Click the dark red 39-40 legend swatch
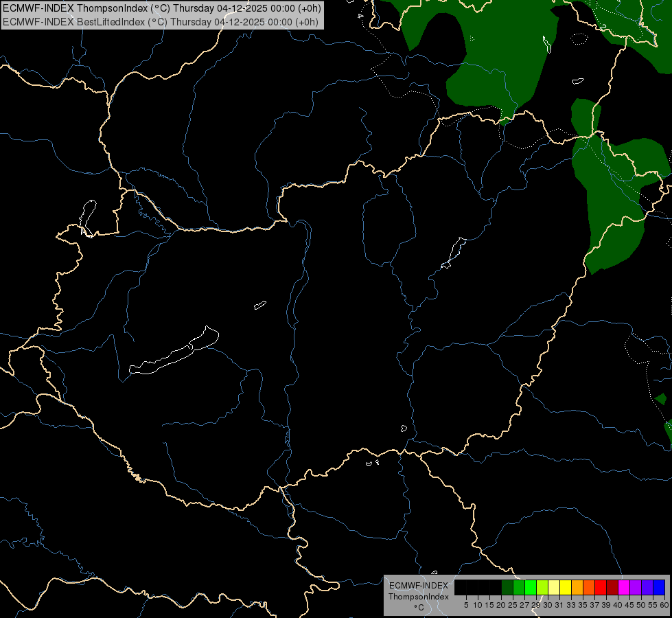Screen dimensions: 672x618 pyautogui.click(x=612, y=587)
